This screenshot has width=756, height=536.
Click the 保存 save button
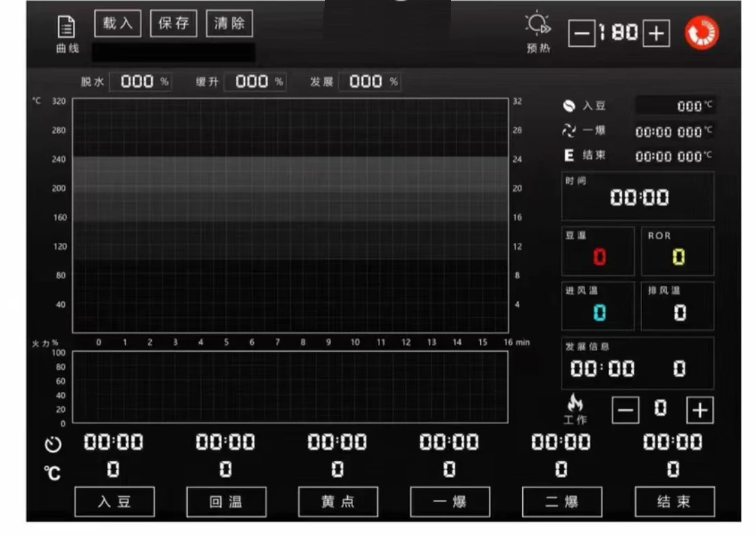(x=174, y=23)
